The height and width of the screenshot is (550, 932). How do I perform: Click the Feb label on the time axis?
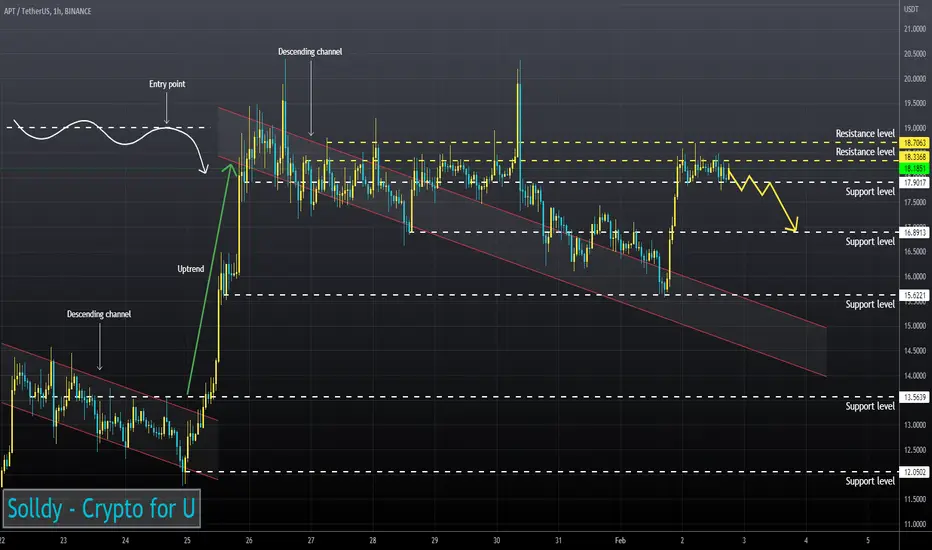[x=620, y=540]
